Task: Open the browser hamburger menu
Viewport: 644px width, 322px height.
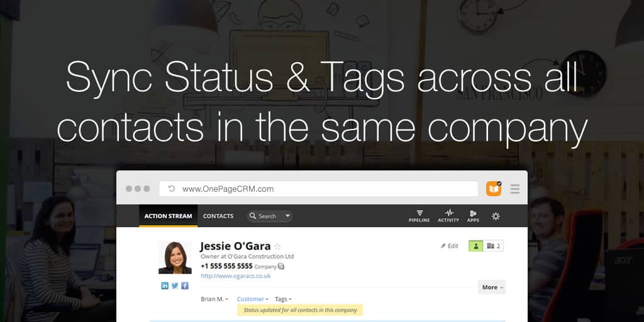Action: click(514, 189)
